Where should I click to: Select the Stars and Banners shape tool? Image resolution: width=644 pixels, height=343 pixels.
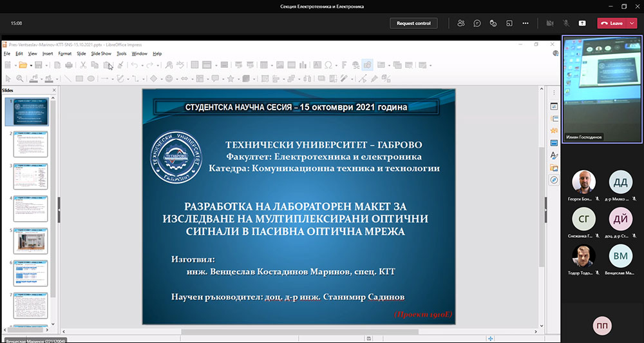pyautogui.click(x=231, y=78)
